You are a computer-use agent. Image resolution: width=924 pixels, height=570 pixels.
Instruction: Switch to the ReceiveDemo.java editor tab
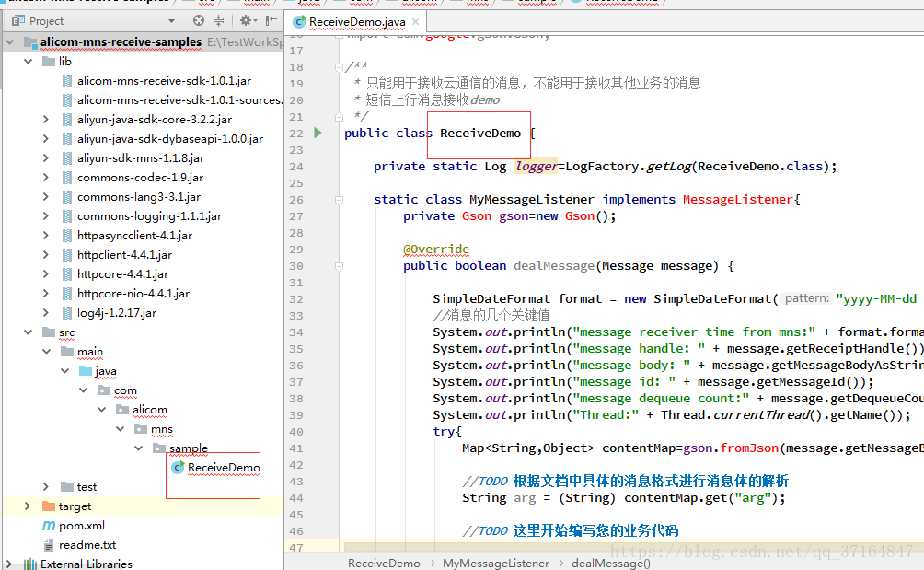click(357, 22)
